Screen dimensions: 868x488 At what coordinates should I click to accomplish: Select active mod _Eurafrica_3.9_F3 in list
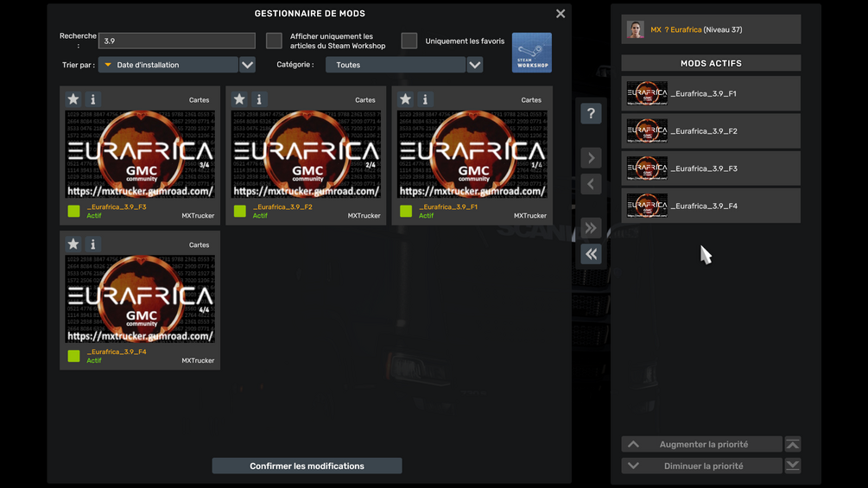(x=711, y=168)
